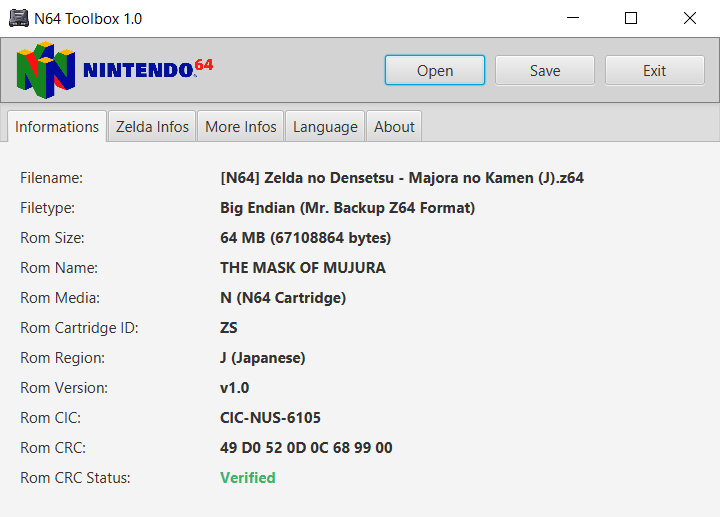Select the ZS cartridge ID value
This screenshot has width=720, height=517.
tap(229, 328)
